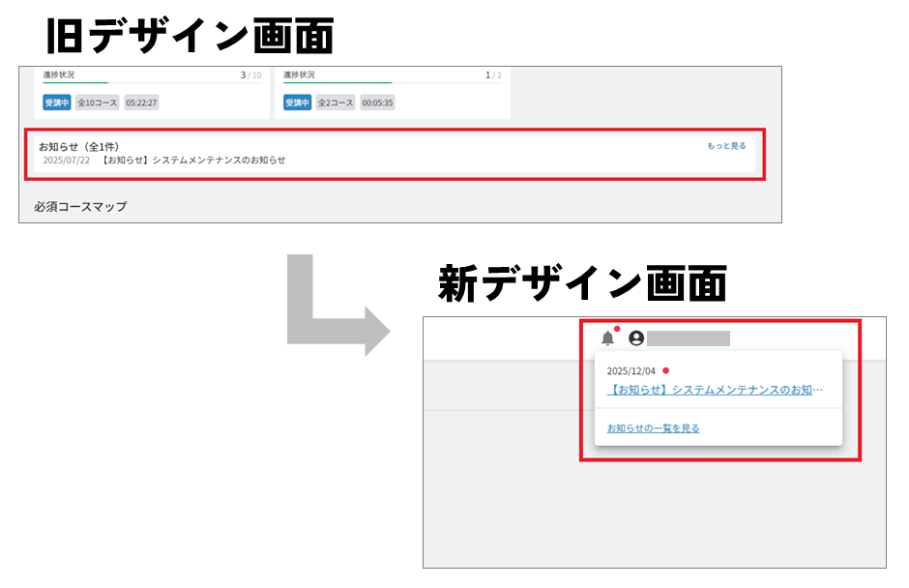Click the 00:05:35 duration badge
The width and height of the screenshot is (909, 588).
(377, 103)
